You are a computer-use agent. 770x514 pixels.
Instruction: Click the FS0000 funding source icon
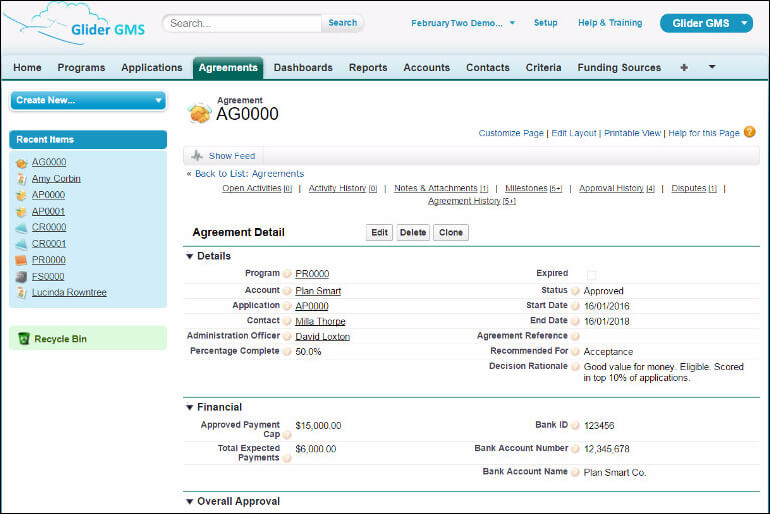click(22, 277)
